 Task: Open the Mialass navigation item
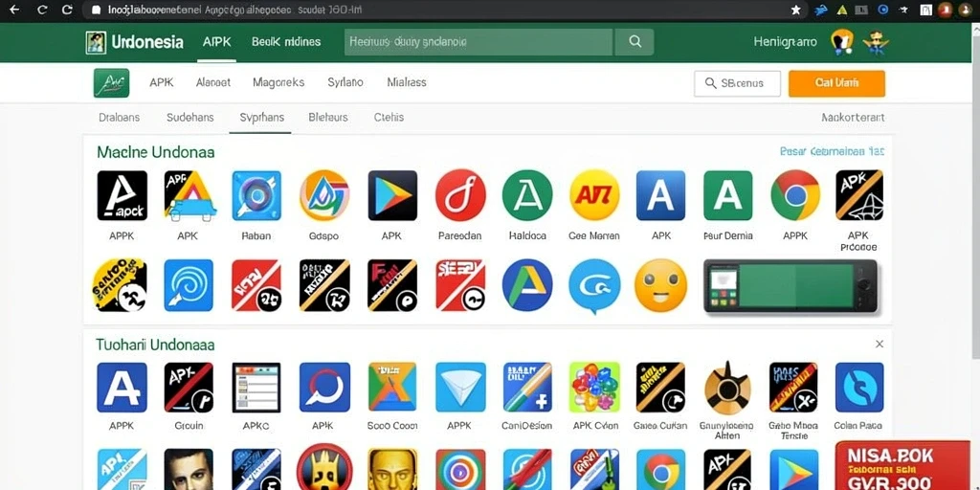click(x=406, y=82)
